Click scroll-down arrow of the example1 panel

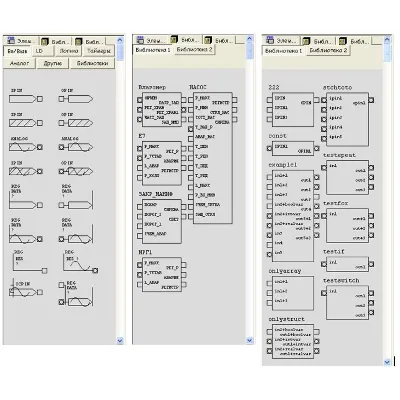[387, 361]
